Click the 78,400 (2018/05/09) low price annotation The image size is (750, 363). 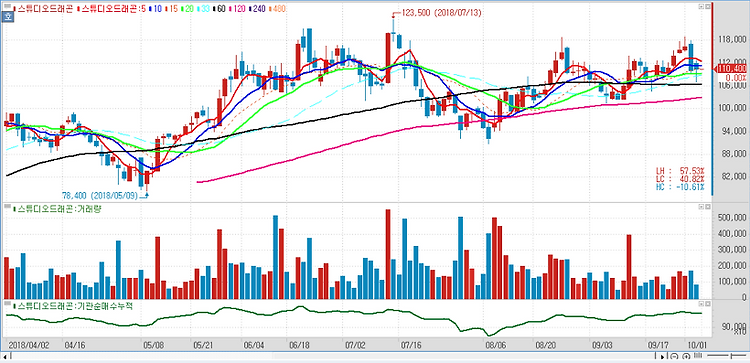(x=101, y=196)
